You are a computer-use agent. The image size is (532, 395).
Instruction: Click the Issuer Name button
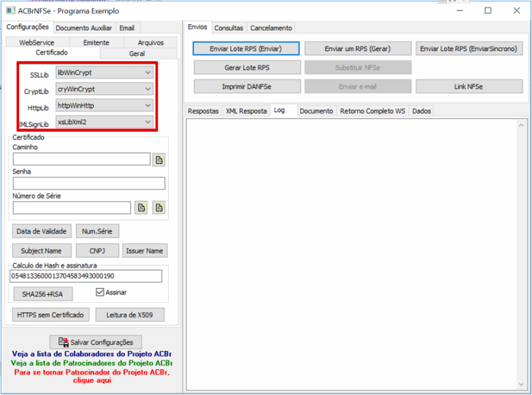(145, 250)
